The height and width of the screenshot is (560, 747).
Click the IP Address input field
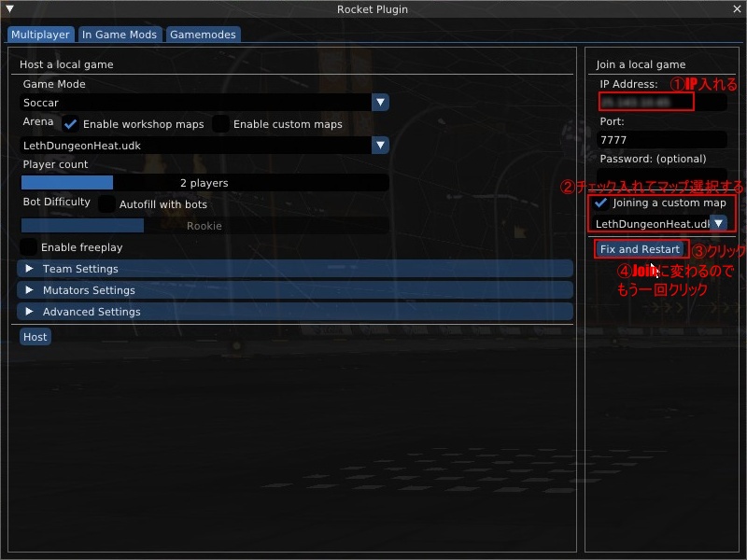662,102
